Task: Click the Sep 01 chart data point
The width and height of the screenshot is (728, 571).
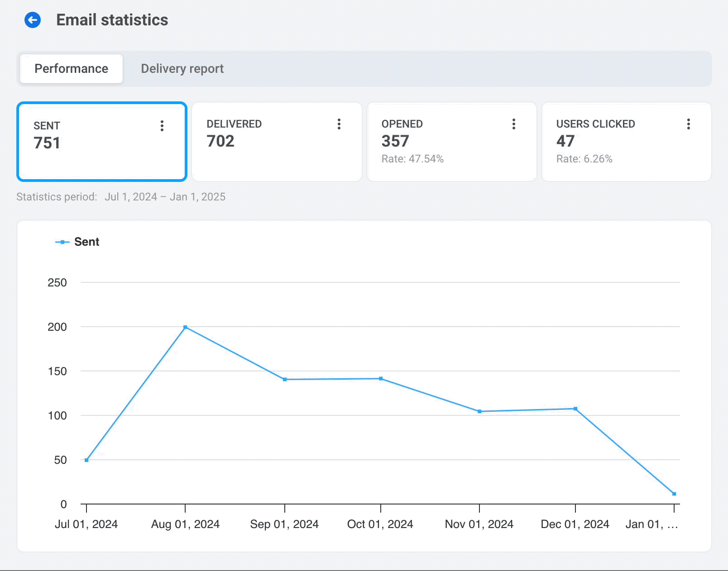Action: 285,380
